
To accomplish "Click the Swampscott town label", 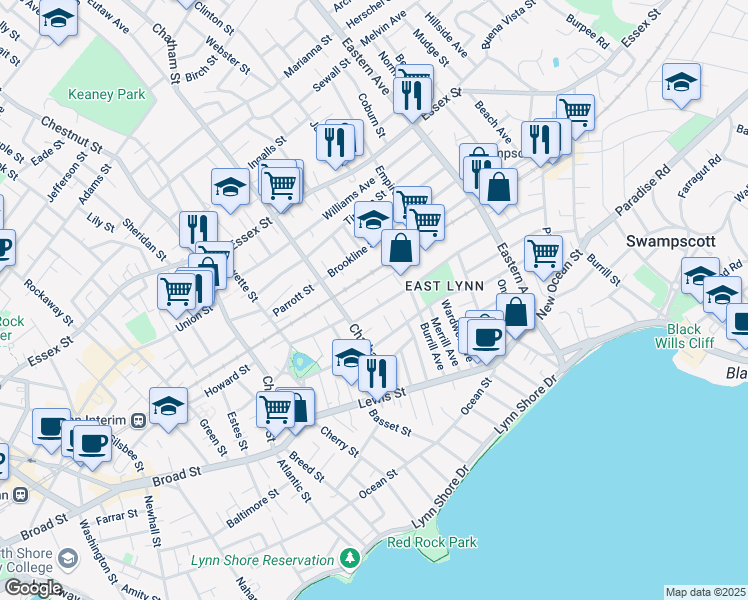I will (x=670, y=241).
